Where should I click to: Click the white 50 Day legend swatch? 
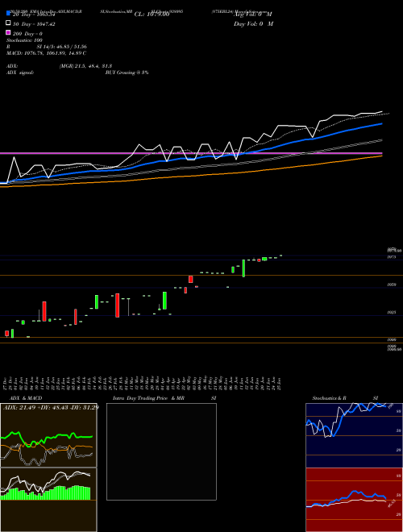(9, 23)
